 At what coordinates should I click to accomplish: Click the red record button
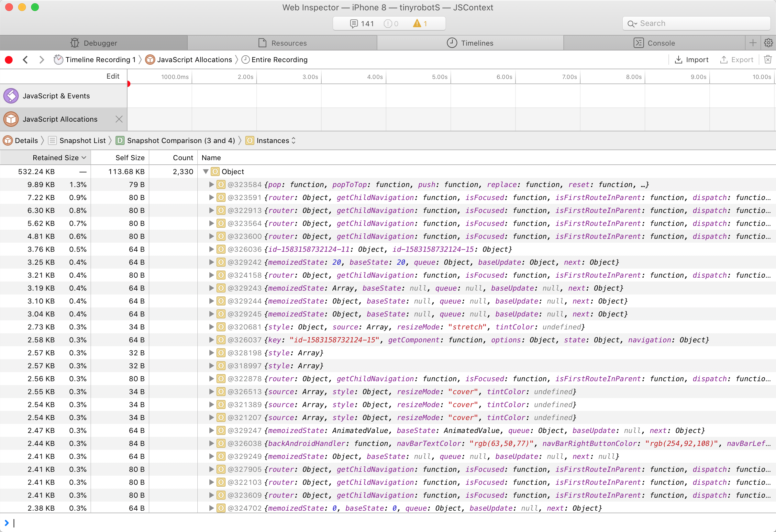pos(9,60)
